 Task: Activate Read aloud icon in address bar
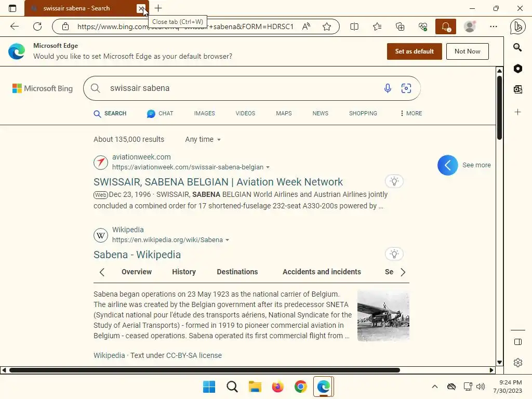tap(306, 26)
